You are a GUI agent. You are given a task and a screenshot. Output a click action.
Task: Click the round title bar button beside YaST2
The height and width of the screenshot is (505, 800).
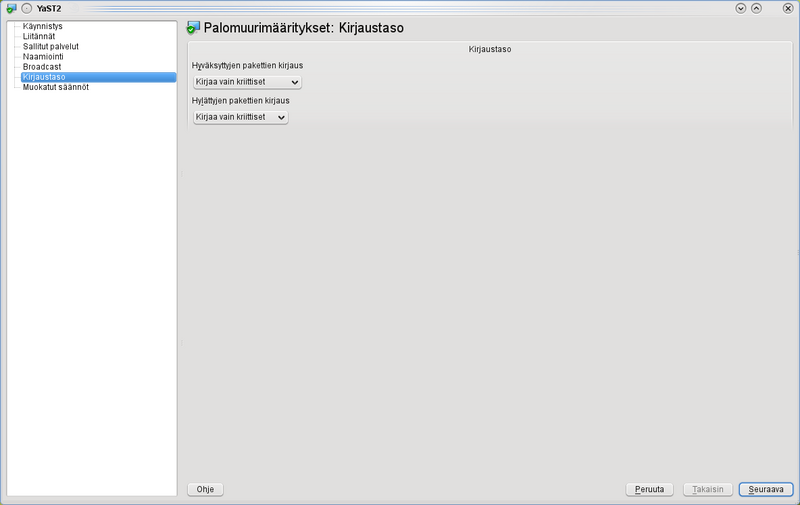click(x=27, y=8)
